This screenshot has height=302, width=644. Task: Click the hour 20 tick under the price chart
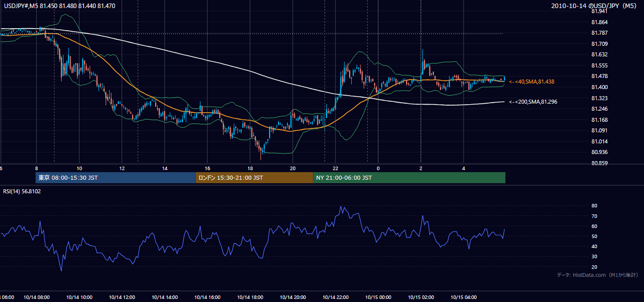(x=293, y=168)
